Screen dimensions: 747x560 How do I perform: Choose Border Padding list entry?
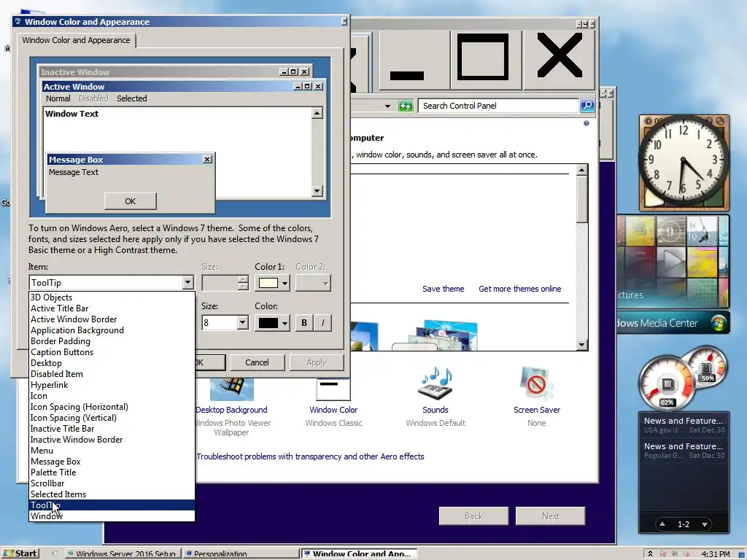click(112, 341)
